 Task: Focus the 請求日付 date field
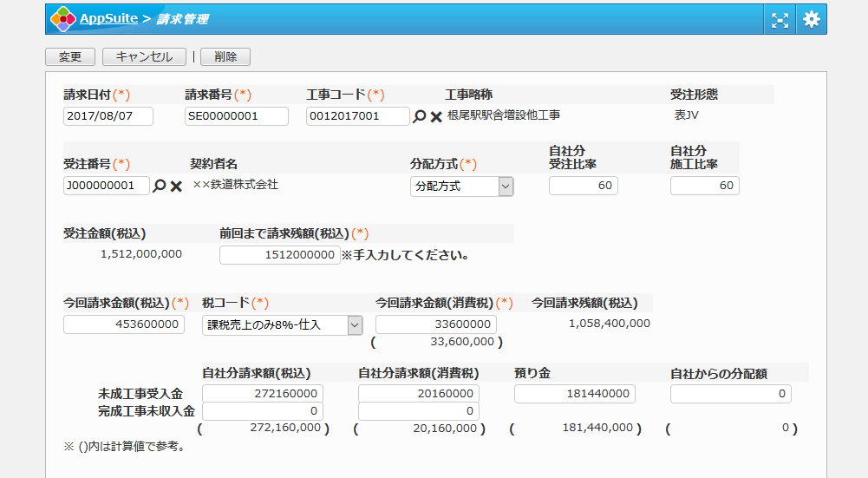point(108,116)
